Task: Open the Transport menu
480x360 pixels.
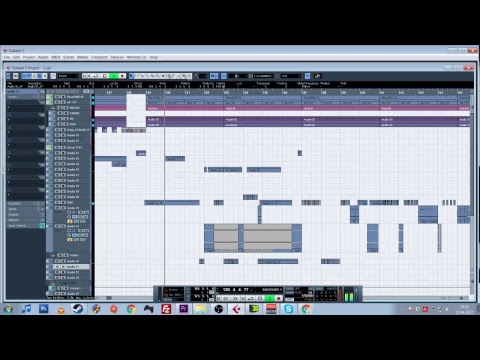Action: pyautogui.click(x=99, y=57)
